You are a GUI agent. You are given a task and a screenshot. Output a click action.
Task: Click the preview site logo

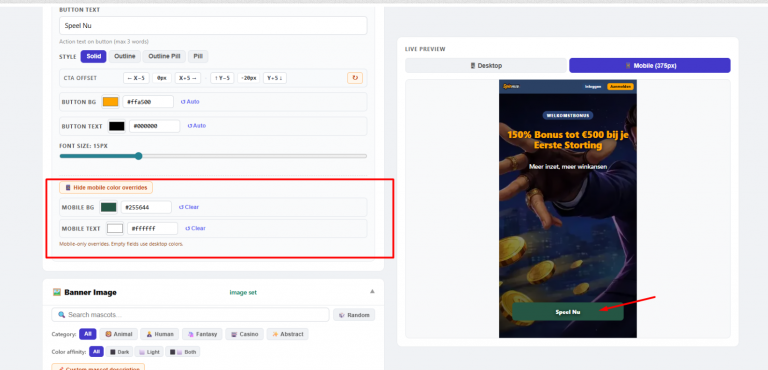click(511, 86)
